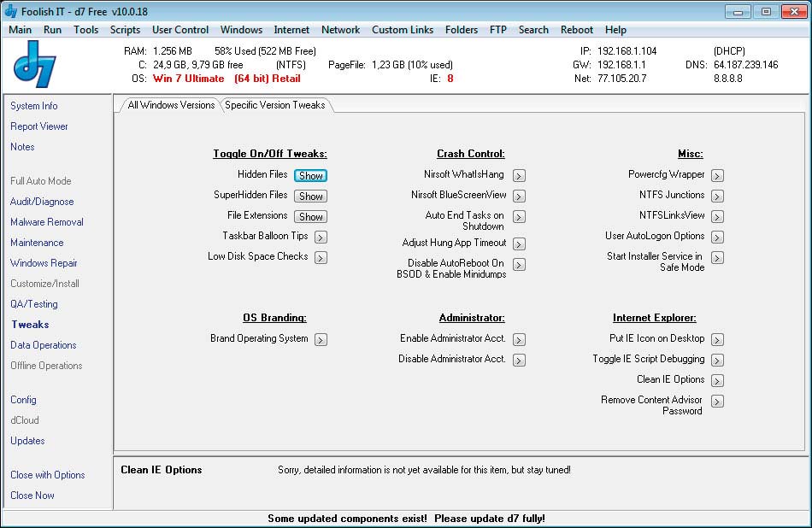Click Disable AutoReboot On BSOD arrow button
The image size is (812, 528).
[x=519, y=265]
